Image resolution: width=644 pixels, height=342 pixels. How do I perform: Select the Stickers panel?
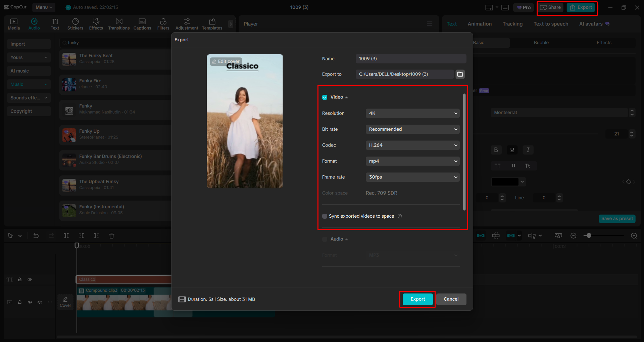coord(75,24)
